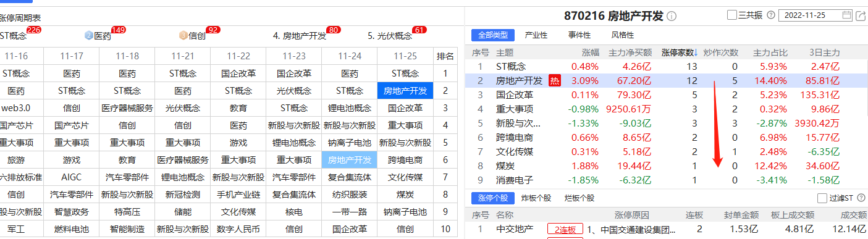Click the 2连板 tag on 中交地产 row
This screenshot has width=868, height=239.
coord(565,230)
